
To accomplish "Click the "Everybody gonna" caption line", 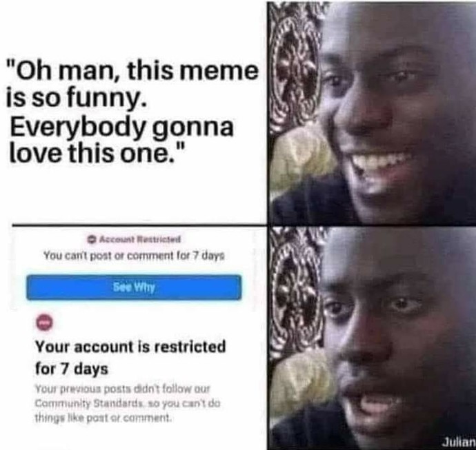I will [121, 127].
